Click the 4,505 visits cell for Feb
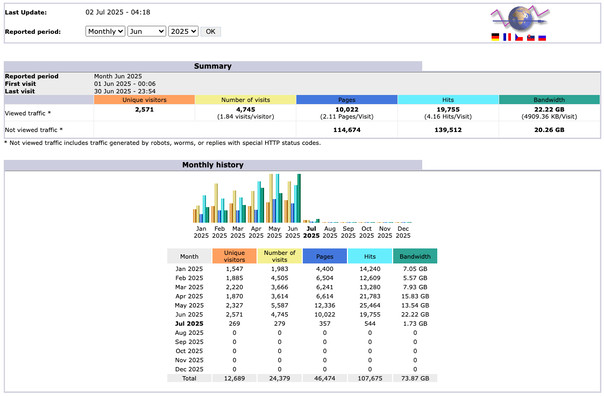604x396 pixels. click(280, 278)
